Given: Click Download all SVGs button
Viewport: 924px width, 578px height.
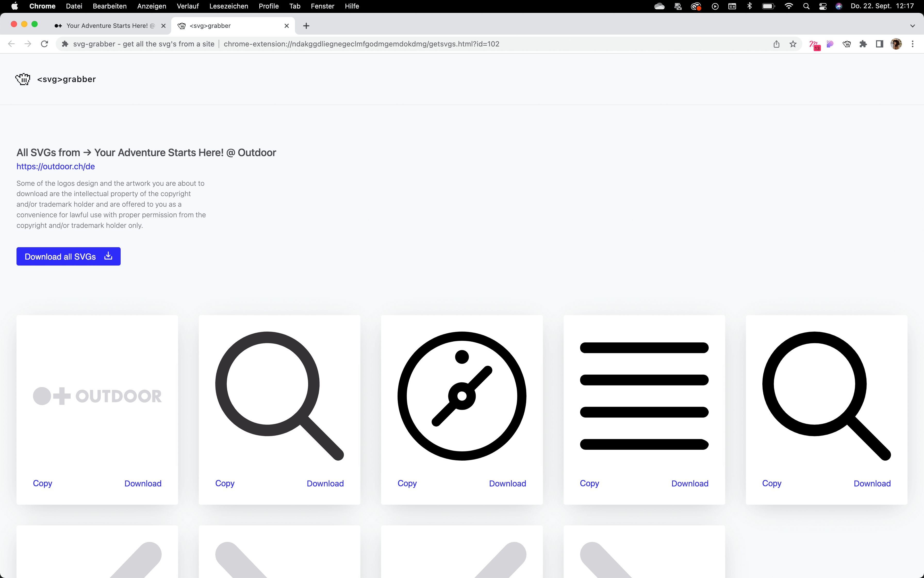Looking at the screenshot, I should tap(68, 256).
